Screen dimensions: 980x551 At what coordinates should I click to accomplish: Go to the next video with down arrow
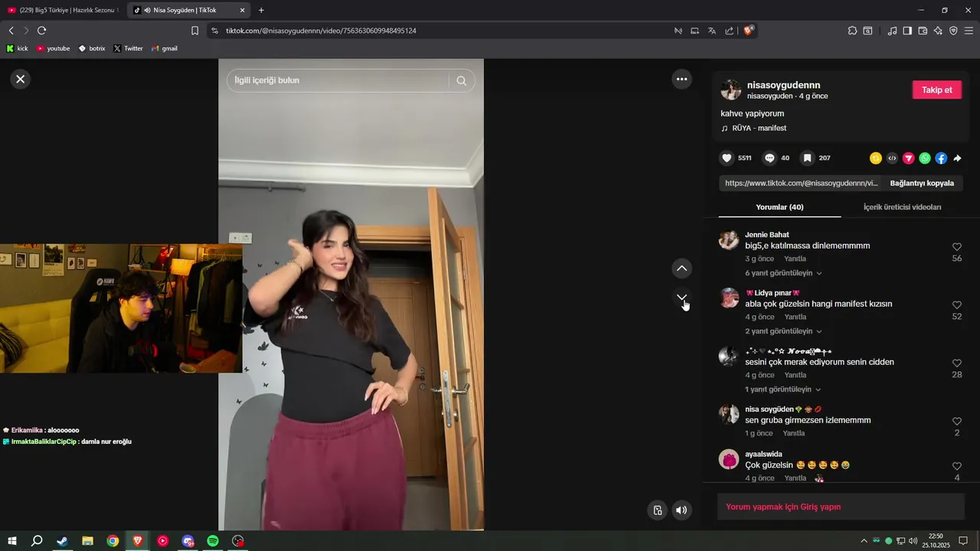click(681, 298)
